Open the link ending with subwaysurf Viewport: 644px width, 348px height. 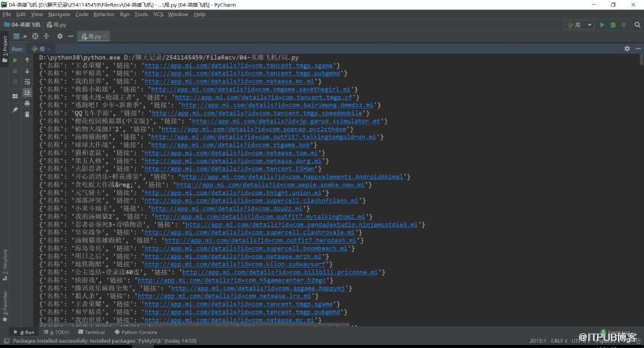(x=235, y=264)
